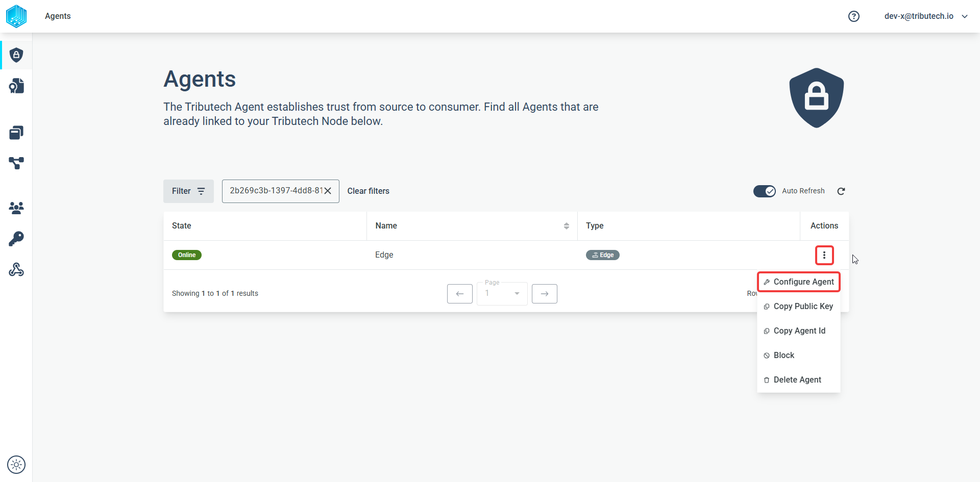Open the users group sidebar icon
980x482 pixels.
pos(16,208)
